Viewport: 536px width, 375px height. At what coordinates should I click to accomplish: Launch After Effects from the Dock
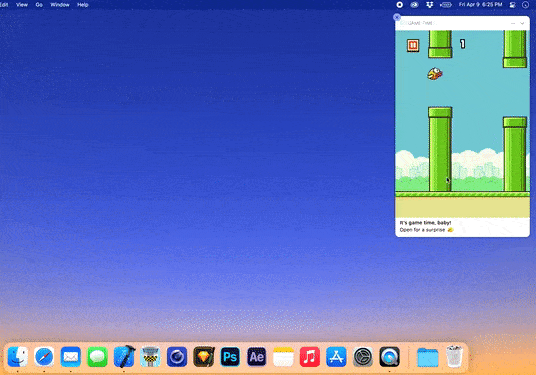tap(257, 357)
